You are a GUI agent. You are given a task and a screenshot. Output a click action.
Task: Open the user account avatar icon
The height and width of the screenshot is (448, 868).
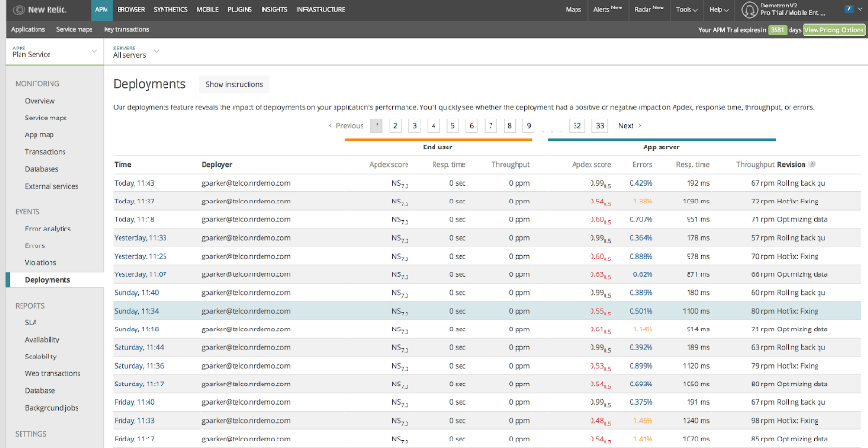[x=748, y=9]
